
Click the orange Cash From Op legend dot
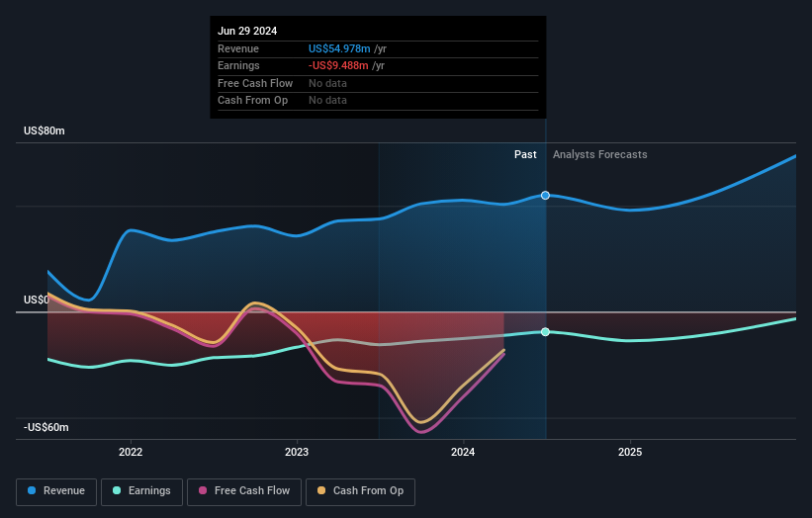(321, 490)
